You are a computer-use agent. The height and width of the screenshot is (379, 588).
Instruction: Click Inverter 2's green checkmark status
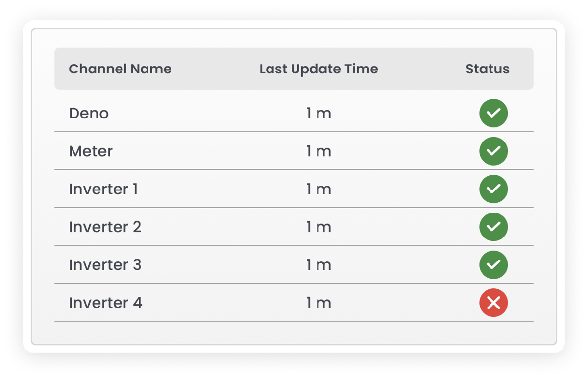click(493, 227)
